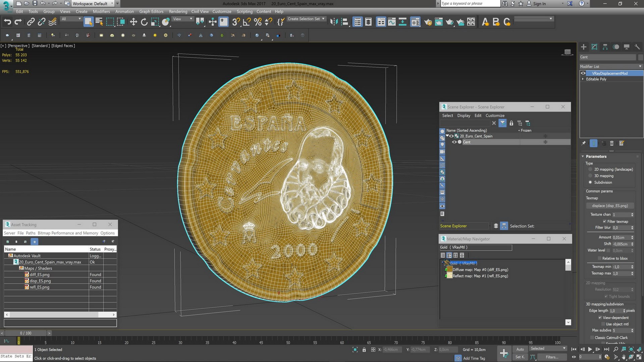Viewport: 644px width, 362px height.
Task: Click Go to Start playback button
Action: 574,349
